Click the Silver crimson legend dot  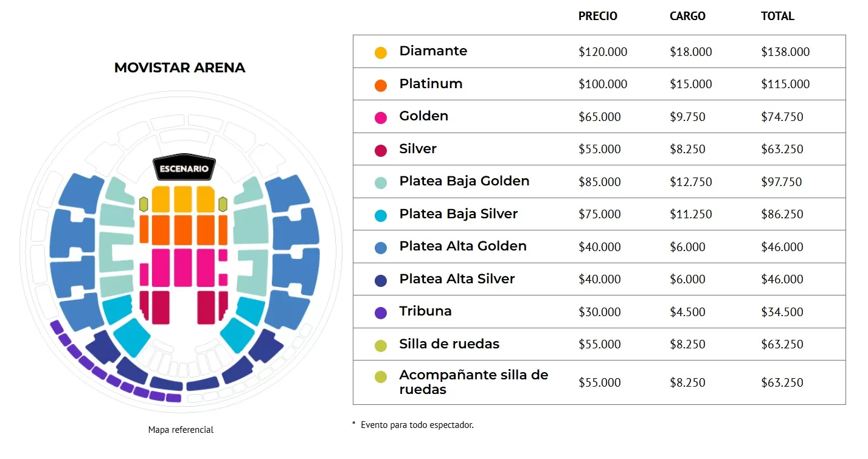(381, 151)
